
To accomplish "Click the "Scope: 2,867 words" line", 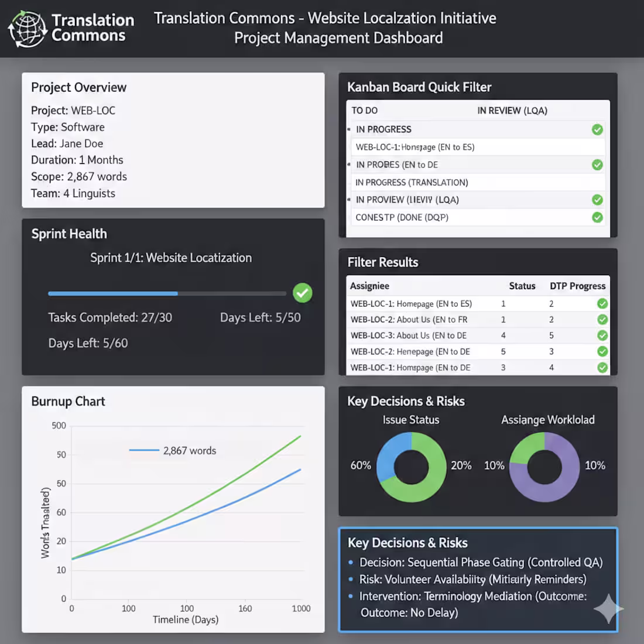I will (79, 177).
